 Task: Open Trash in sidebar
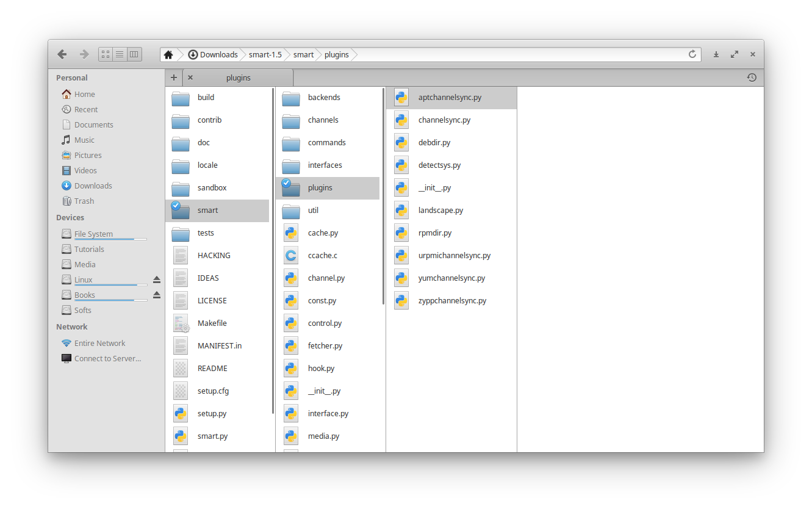click(84, 201)
